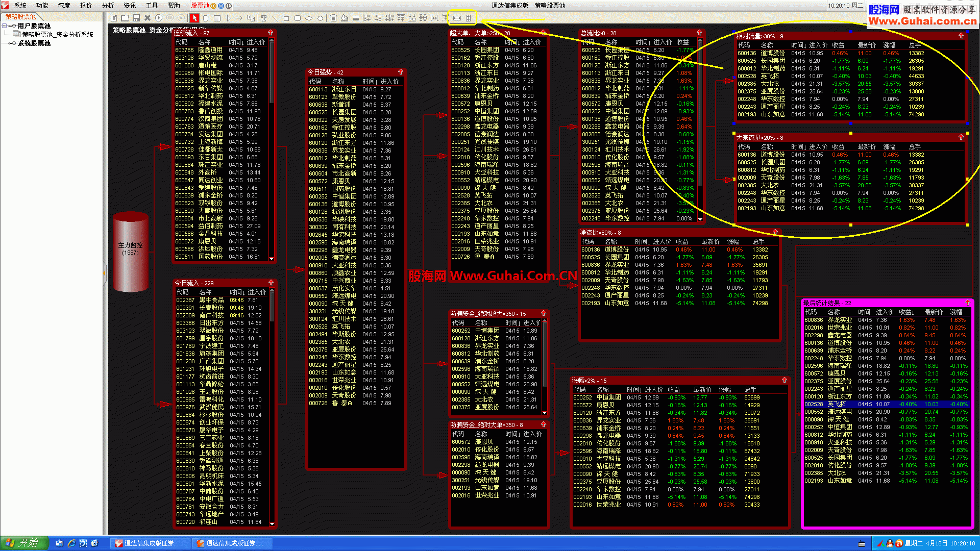Select the 002387 黑牛食品 row in 今日流入
The width and height of the screenshot is (980, 551).
(x=221, y=300)
